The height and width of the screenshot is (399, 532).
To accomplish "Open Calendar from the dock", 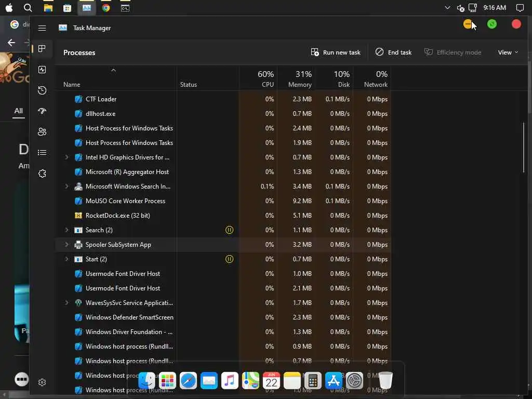I will (271, 380).
